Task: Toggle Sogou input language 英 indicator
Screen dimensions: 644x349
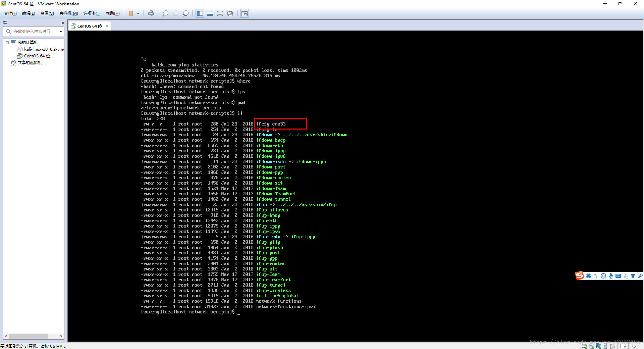Action: point(589,276)
